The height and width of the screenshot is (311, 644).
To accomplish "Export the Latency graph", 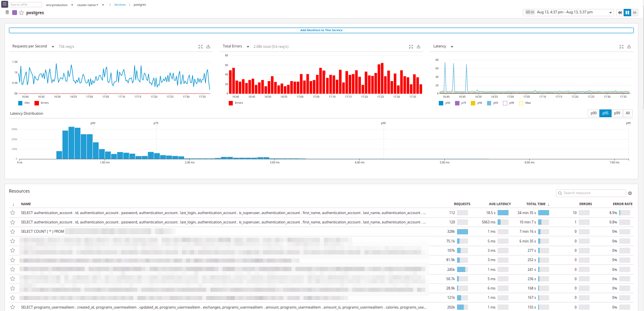I will coord(629,47).
